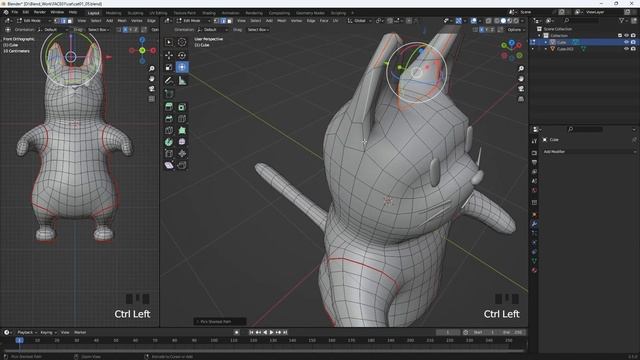
Task: Enable face select mode in main viewport
Action: tap(230, 20)
